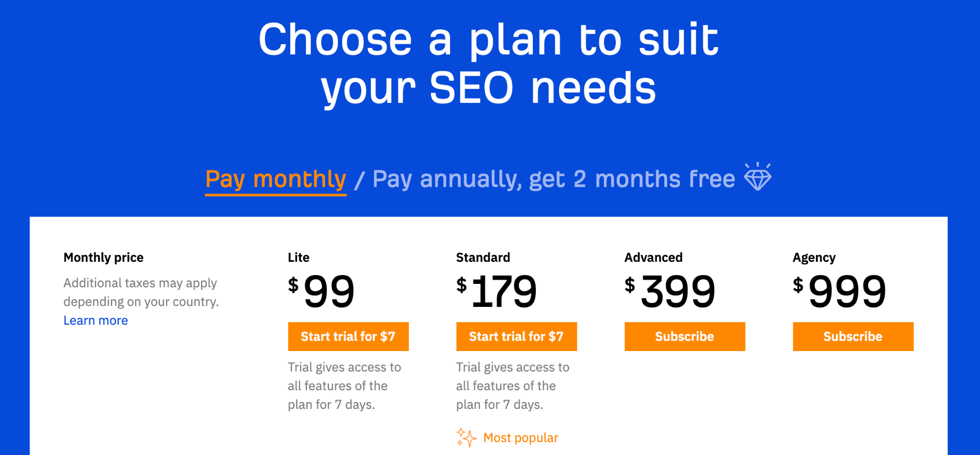The image size is (980, 455).
Task: Select the Pay monthly billing option
Action: click(x=276, y=178)
